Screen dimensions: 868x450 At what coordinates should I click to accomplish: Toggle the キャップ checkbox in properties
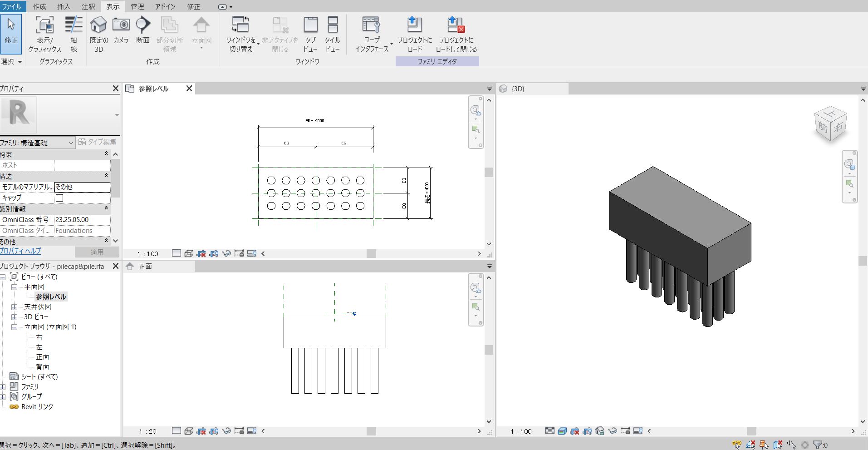pyautogui.click(x=59, y=198)
